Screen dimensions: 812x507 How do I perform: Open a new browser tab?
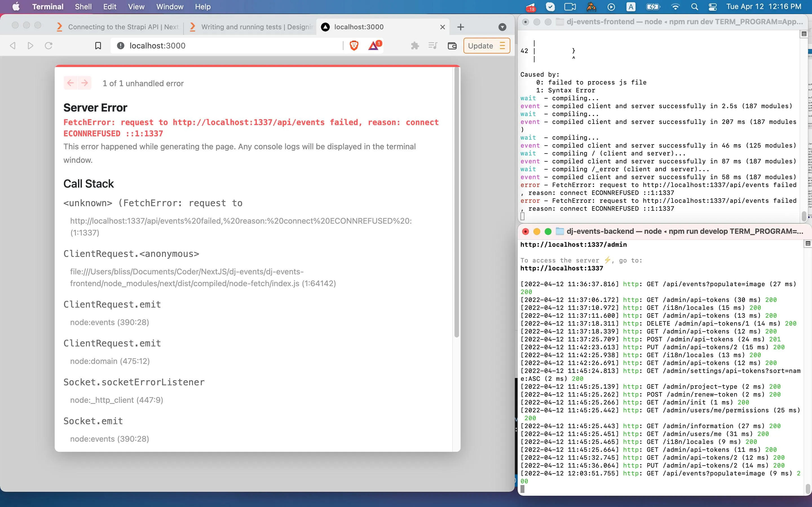[x=460, y=27]
